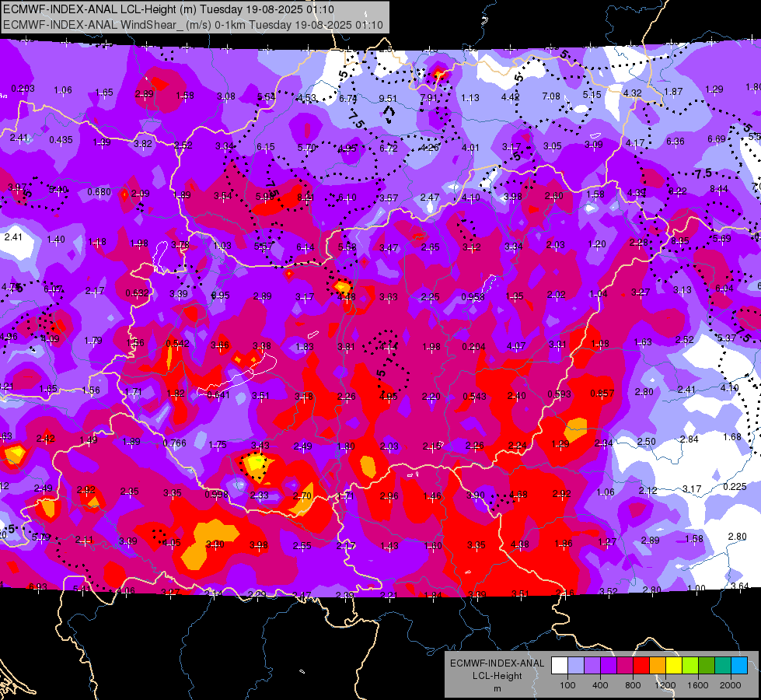The image size is (761, 700).
Task: Click the wind shear value 5.15
Action: [x=592, y=95]
